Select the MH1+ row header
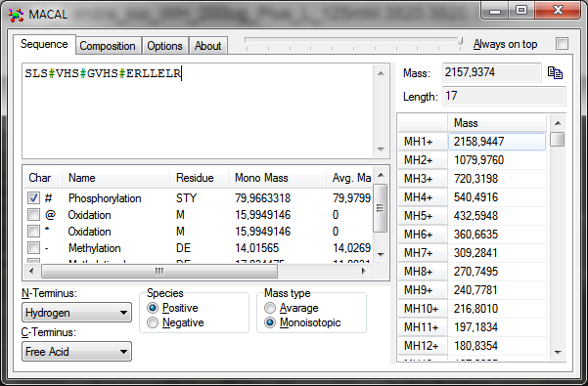The width and height of the screenshot is (588, 386). pos(423,142)
